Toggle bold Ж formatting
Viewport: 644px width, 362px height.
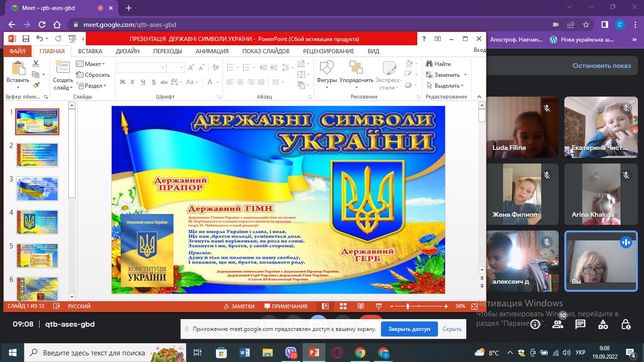[123, 82]
